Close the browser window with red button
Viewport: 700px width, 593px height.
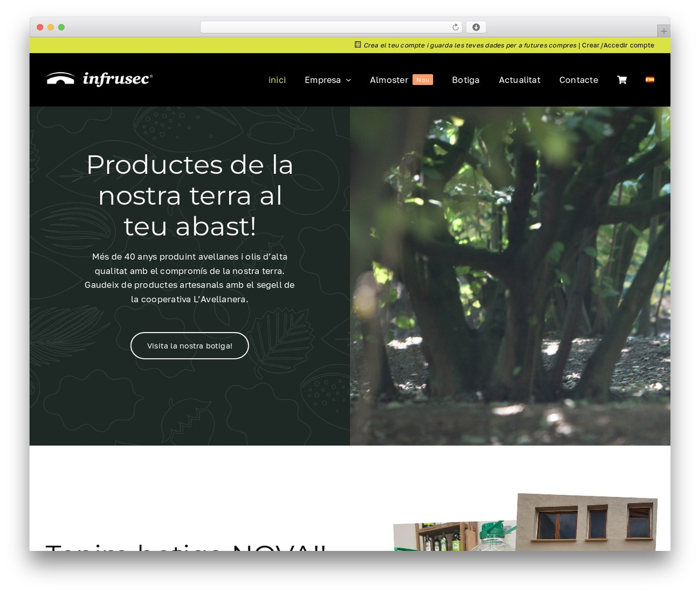pyautogui.click(x=40, y=27)
